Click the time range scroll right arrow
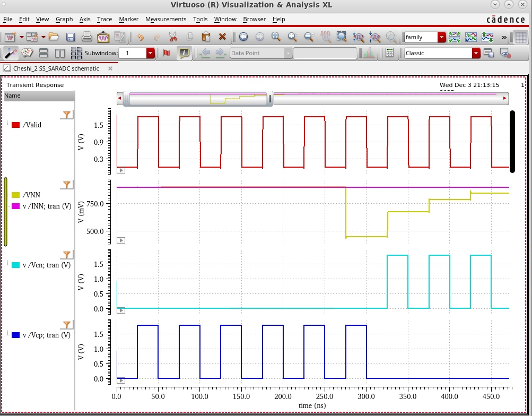Screen dimensions: 532x416 coord(504,98)
